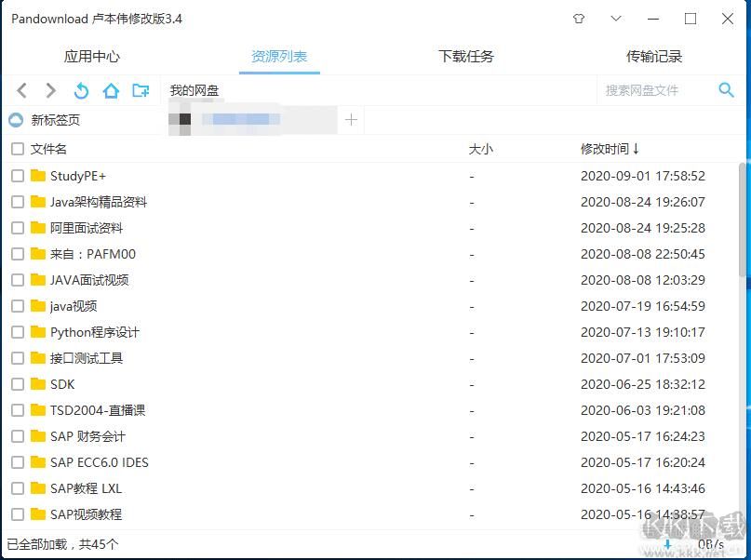Click the magnifier icon to search files

click(726, 90)
